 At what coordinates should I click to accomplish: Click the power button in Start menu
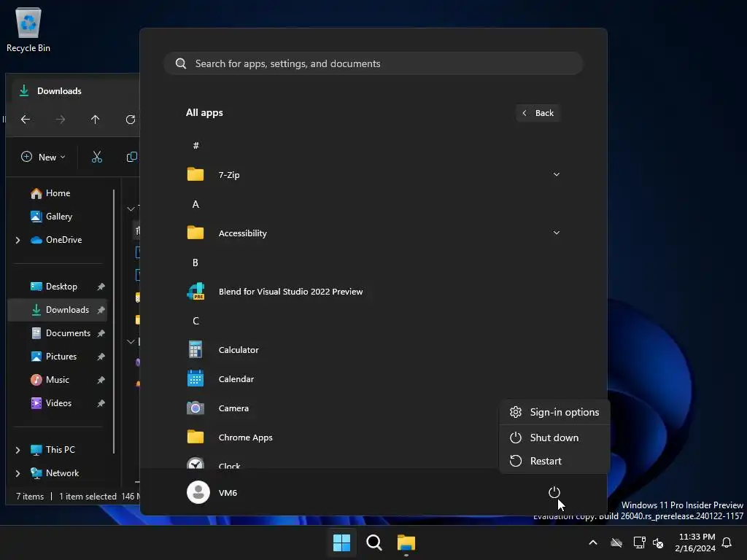[554, 492]
